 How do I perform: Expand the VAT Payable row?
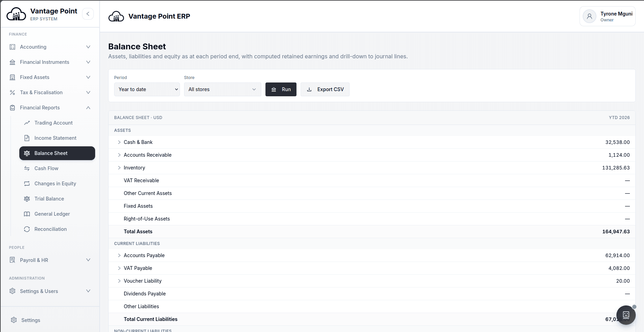tap(119, 268)
